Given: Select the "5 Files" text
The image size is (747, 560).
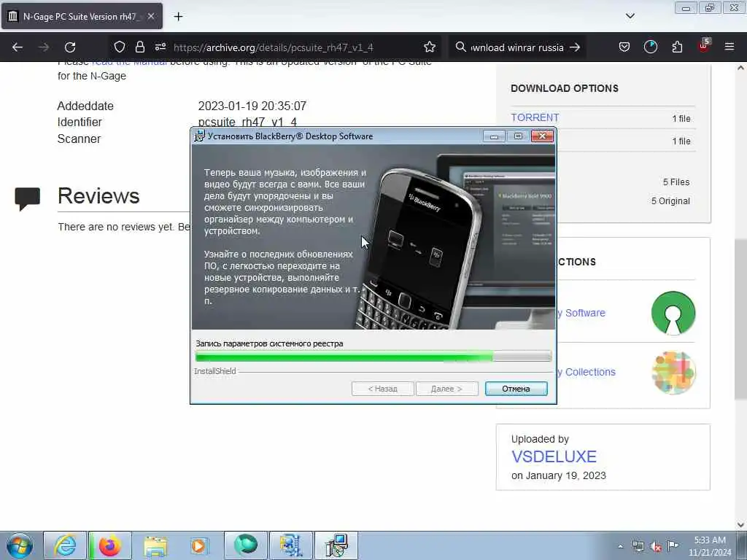Looking at the screenshot, I should (676, 182).
